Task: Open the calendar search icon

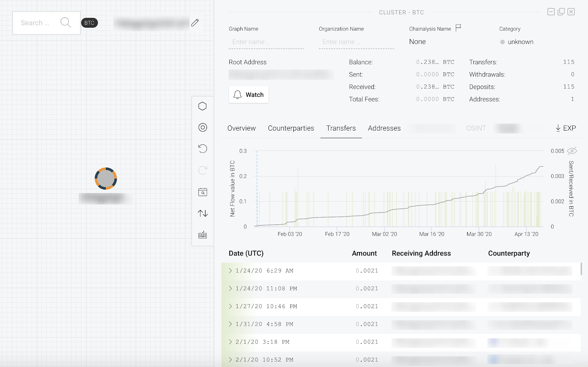Action: [x=202, y=192]
